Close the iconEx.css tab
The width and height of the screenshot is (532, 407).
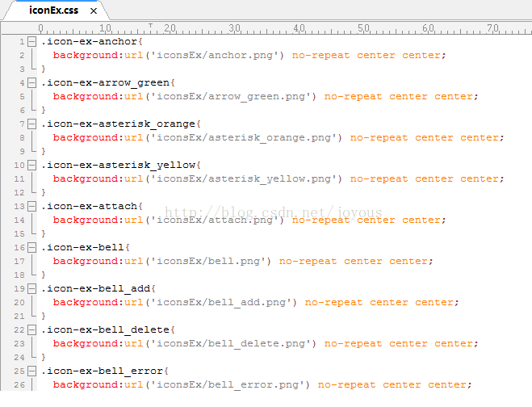coord(94,11)
